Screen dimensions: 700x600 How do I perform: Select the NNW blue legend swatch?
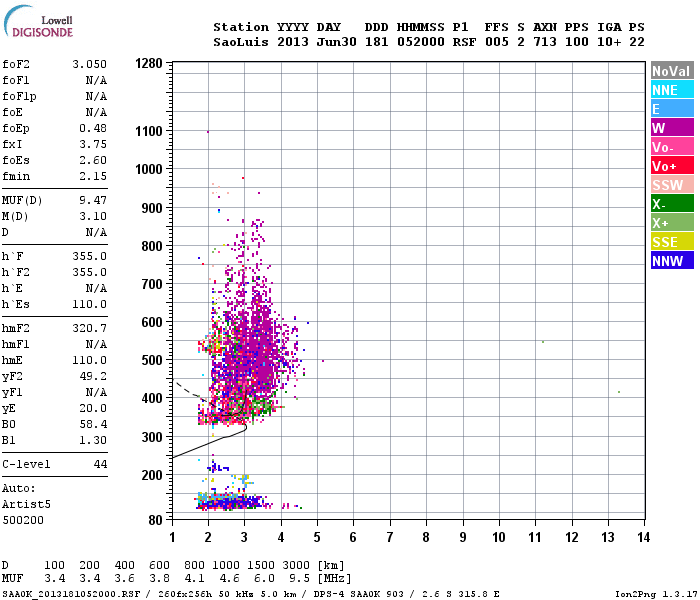click(672, 261)
